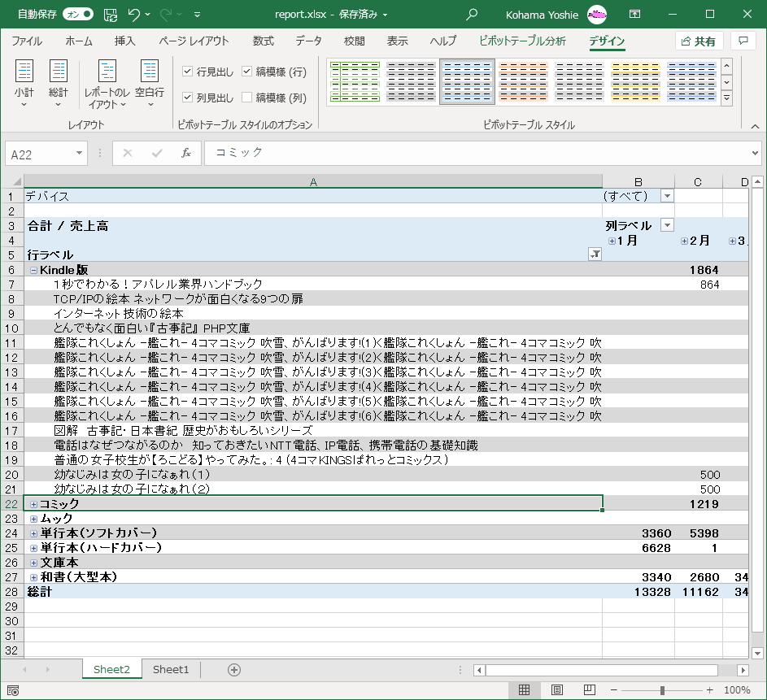Click the 100% zoom level
Image resolution: width=767 pixels, height=700 pixels.
point(737,690)
